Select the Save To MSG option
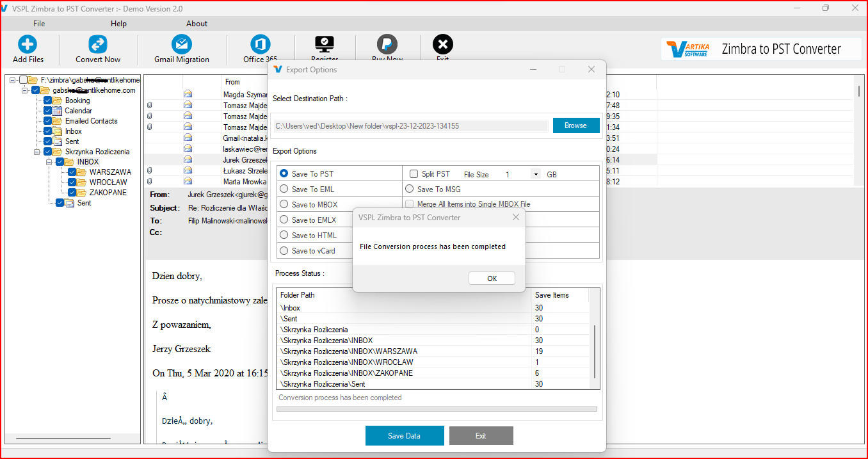This screenshot has width=868, height=459. coord(410,189)
